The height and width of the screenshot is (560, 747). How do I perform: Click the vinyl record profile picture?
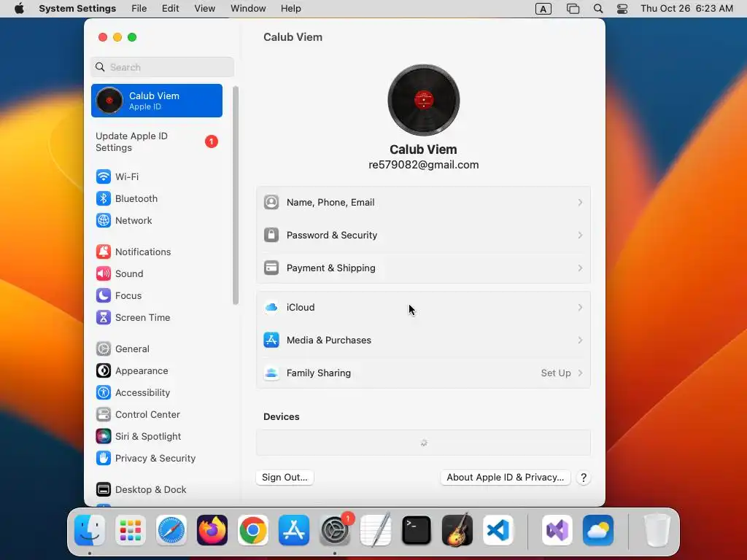point(424,100)
